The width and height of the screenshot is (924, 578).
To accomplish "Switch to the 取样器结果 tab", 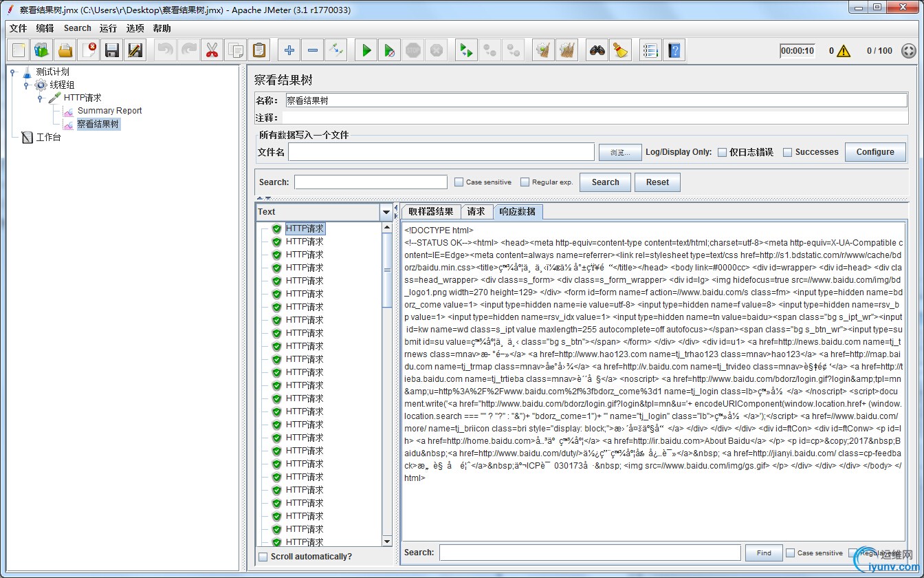I will click(x=431, y=212).
